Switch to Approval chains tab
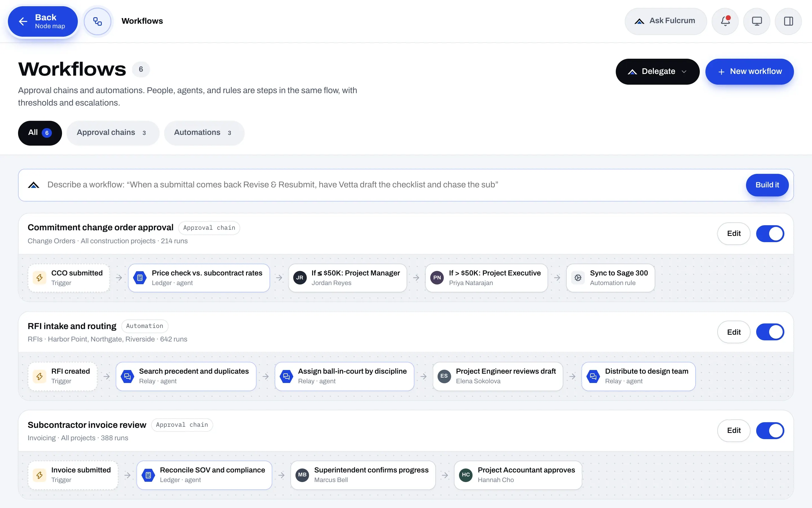 113,133
